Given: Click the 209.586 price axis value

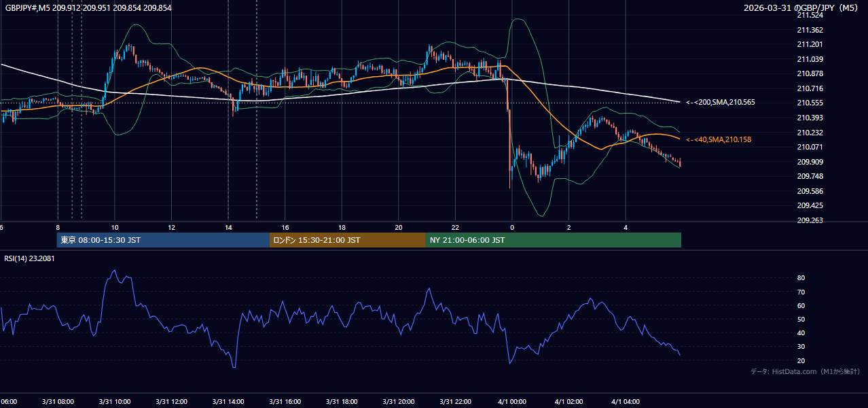Looking at the screenshot, I should (x=810, y=191).
